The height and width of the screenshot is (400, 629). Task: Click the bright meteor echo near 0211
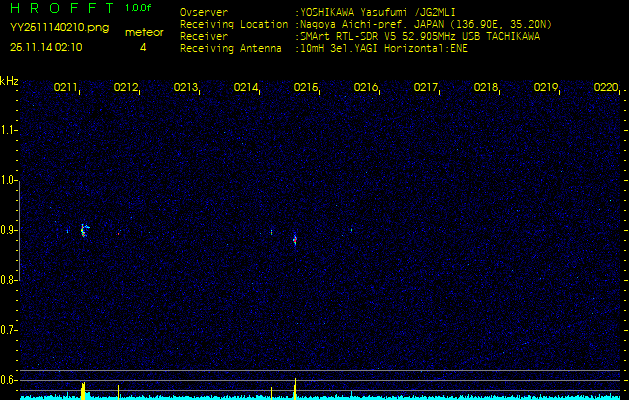(x=84, y=230)
